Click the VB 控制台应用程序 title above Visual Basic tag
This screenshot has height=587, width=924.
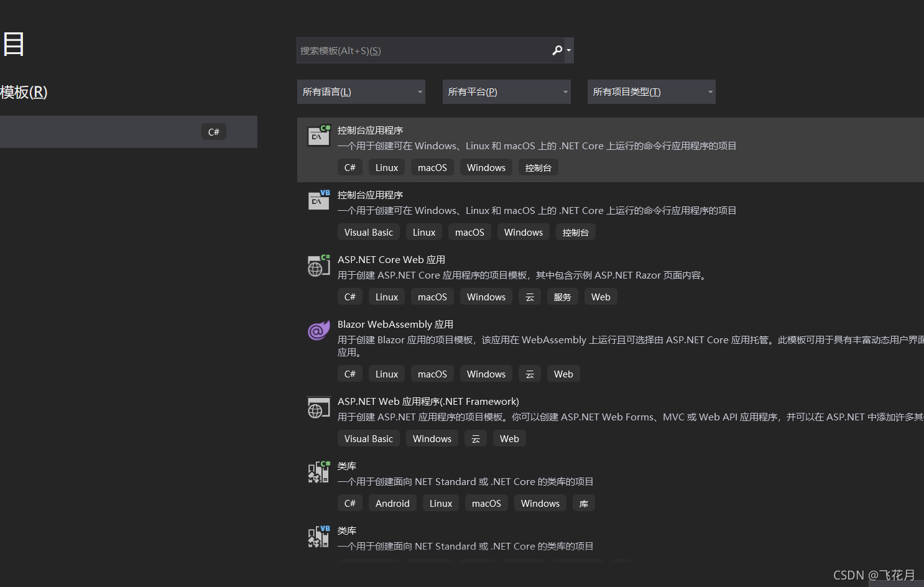[370, 195]
